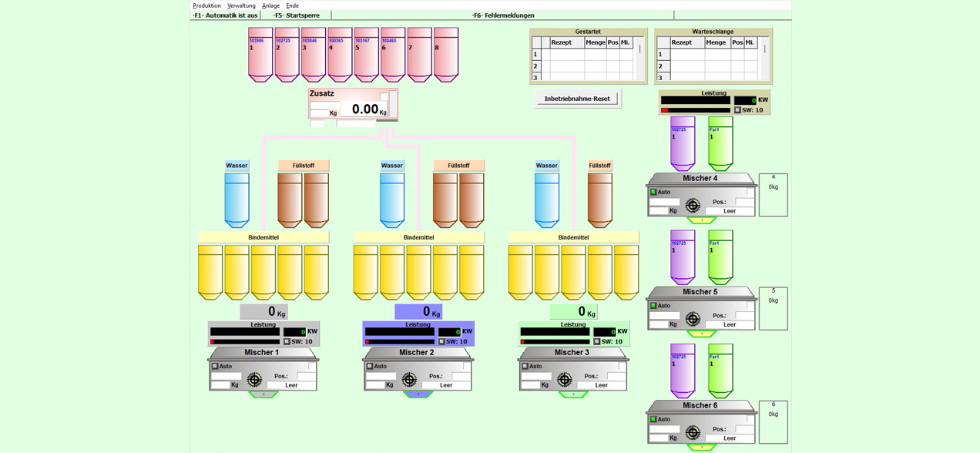Select additive silo 6 labeled 102460
Image resolution: width=980 pixels, height=453 pixels.
(x=393, y=55)
